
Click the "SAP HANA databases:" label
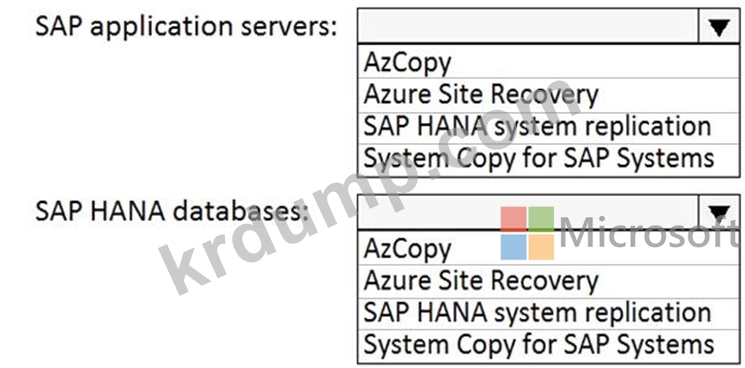[169, 212]
